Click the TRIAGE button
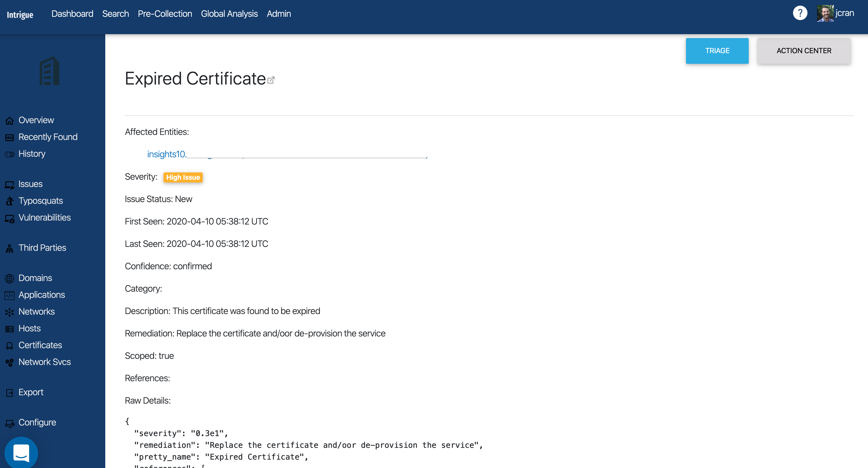Image resolution: width=868 pixels, height=468 pixels. 717,51
